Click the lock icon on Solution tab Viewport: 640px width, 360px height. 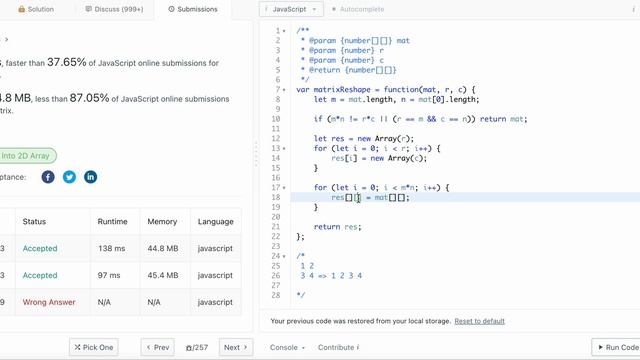22,9
